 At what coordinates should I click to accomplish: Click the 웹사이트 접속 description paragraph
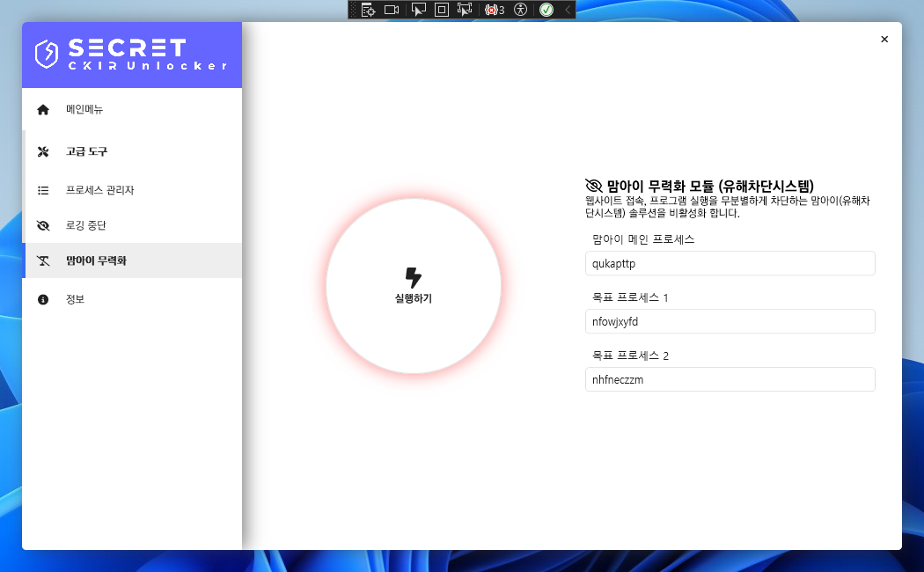(728, 207)
